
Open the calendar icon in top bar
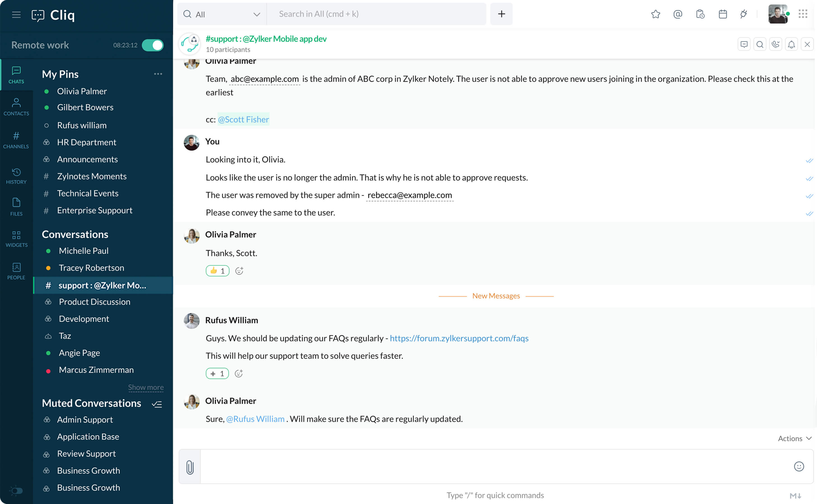coord(723,14)
